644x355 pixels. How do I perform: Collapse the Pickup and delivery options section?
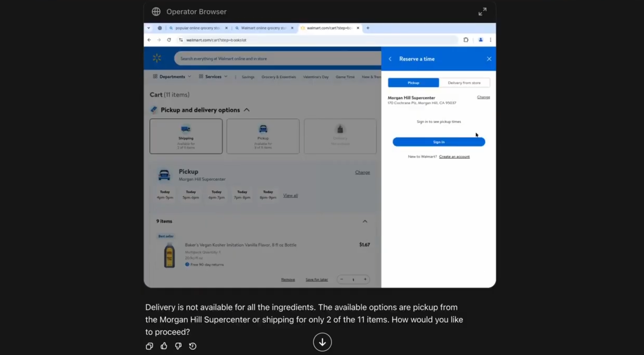click(x=247, y=110)
